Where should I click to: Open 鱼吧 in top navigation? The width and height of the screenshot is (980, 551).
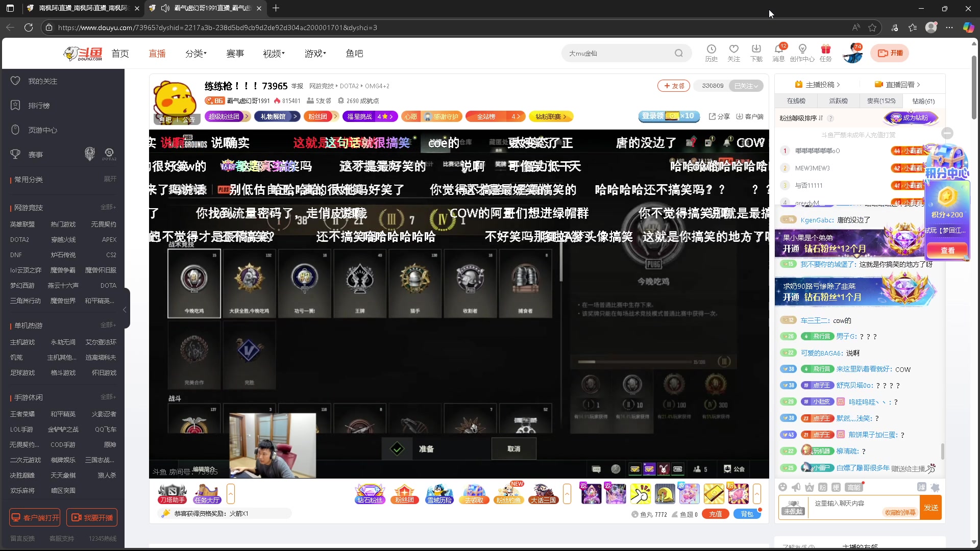[354, 54]
